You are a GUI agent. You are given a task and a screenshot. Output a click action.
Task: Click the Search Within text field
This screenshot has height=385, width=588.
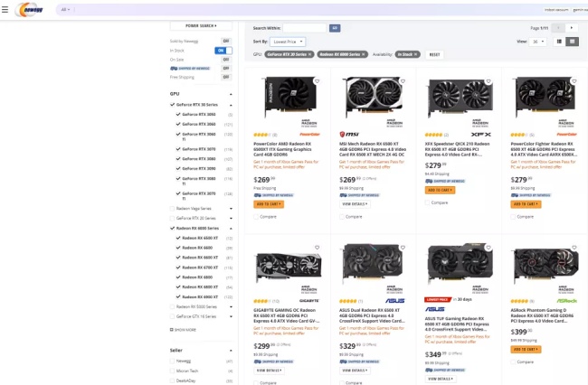pos(305,28)
